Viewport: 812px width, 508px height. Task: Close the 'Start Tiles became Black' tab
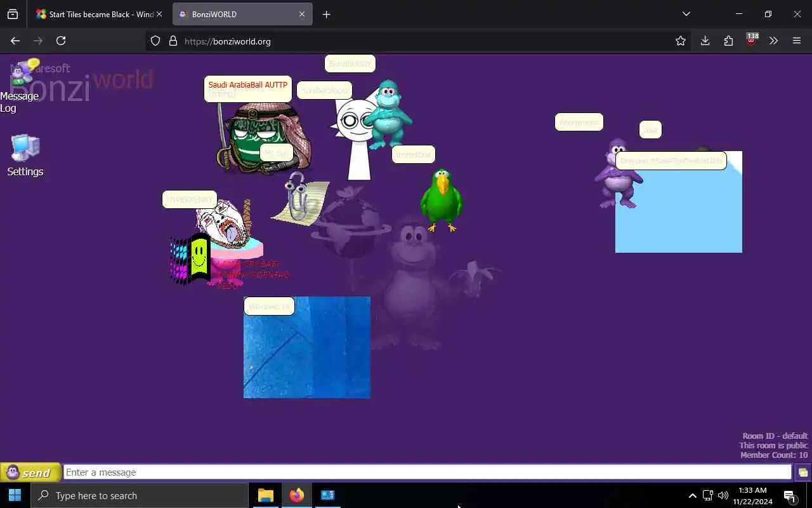point(159,14)
